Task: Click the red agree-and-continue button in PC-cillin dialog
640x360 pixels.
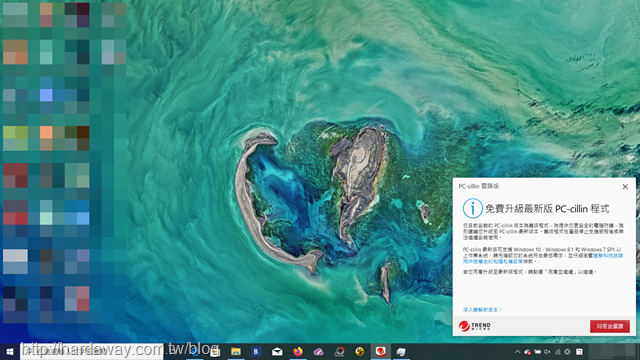Action: [x=609, y=326]
